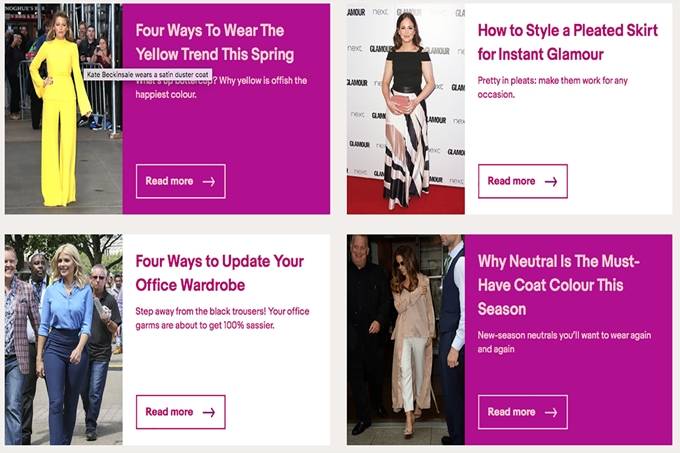Open photo of woman in striped pleated skirt

point(405,109)
